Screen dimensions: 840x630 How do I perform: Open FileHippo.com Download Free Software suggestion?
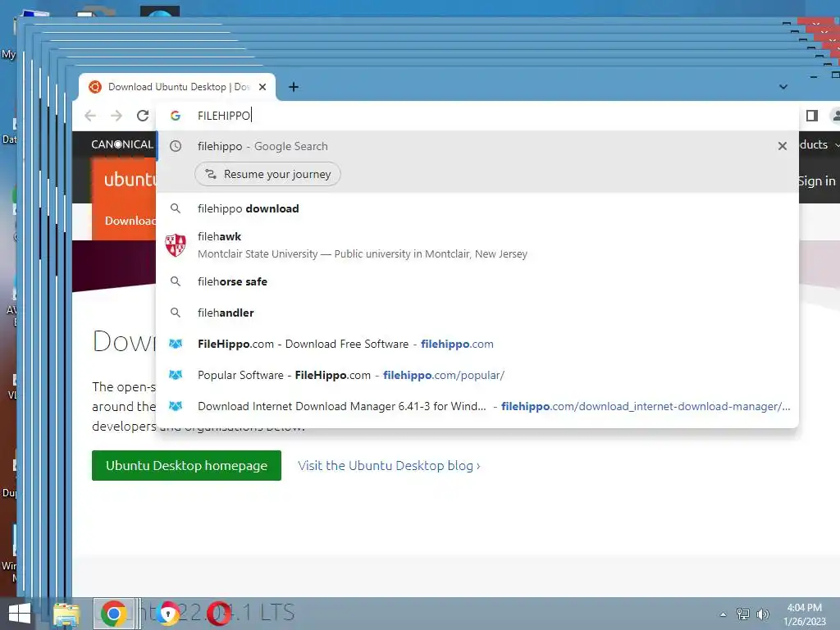pos(477,344)
